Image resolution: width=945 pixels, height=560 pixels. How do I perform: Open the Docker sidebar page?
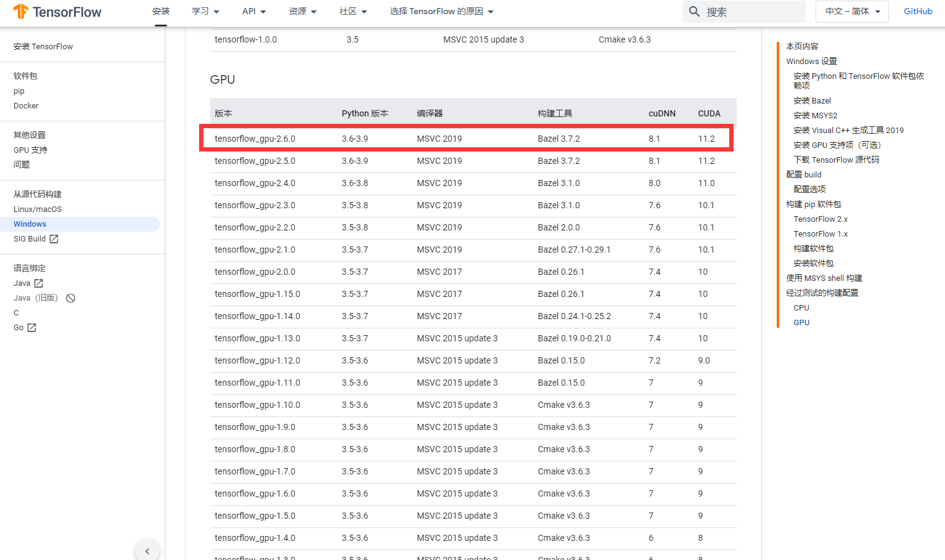(26, 105)
